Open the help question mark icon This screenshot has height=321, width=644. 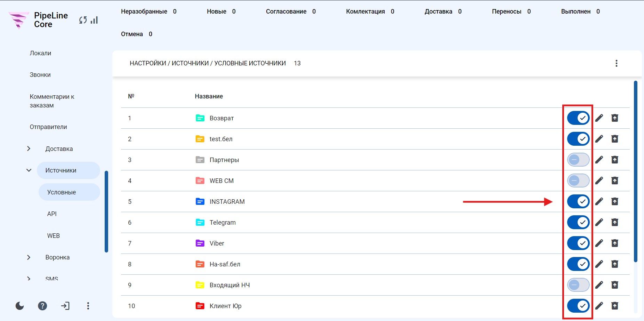coord(42,306)
